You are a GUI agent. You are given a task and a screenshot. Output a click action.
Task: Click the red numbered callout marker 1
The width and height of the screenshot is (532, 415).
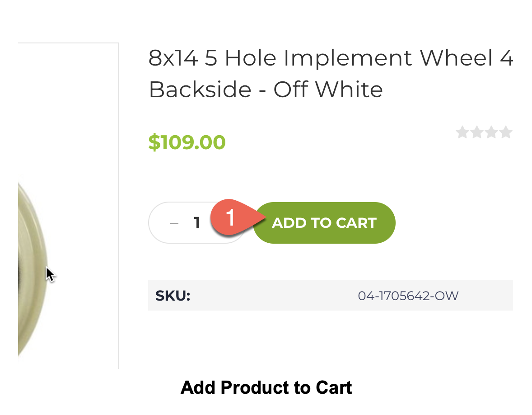[231, 217]
